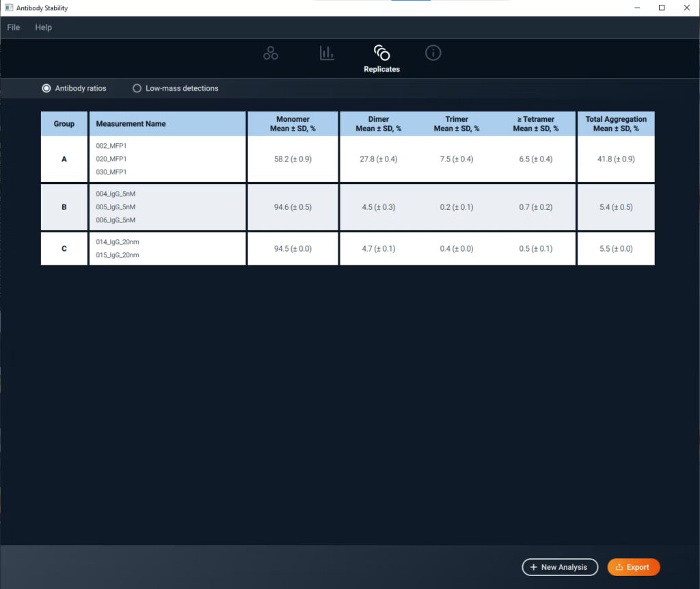Screen dimensions: 700x589
Task: Select the Replicates overlapping-circles icon
Action: tap(381, 54)
